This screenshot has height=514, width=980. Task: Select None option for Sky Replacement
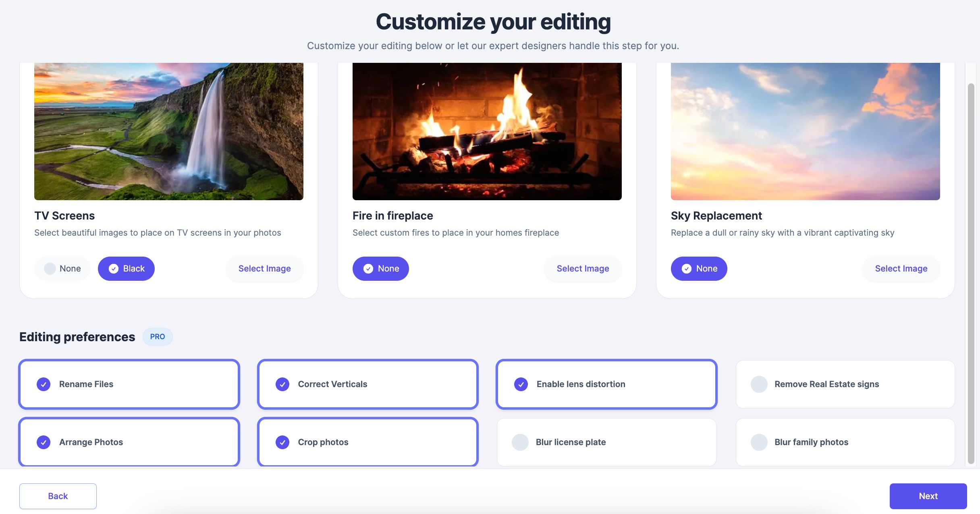pos(699,269)
